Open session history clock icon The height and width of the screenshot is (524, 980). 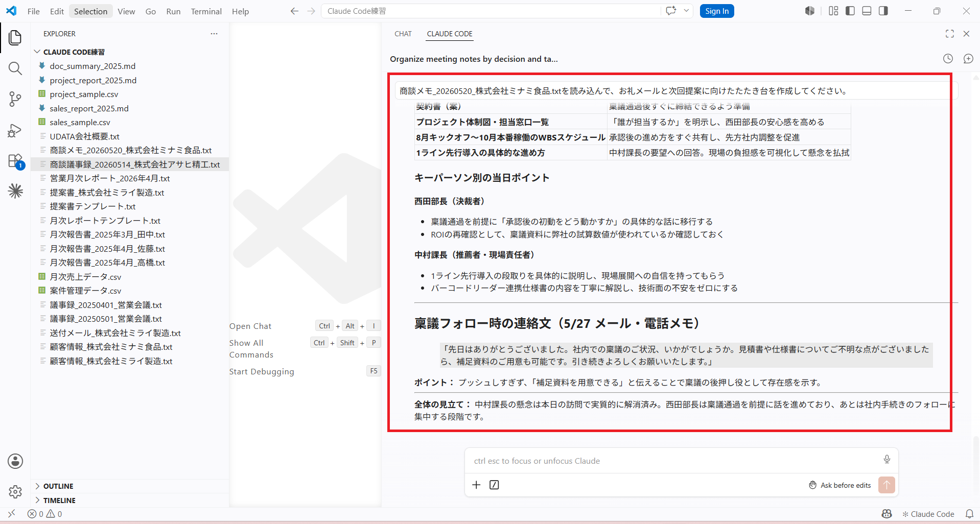tap(948, 59)
